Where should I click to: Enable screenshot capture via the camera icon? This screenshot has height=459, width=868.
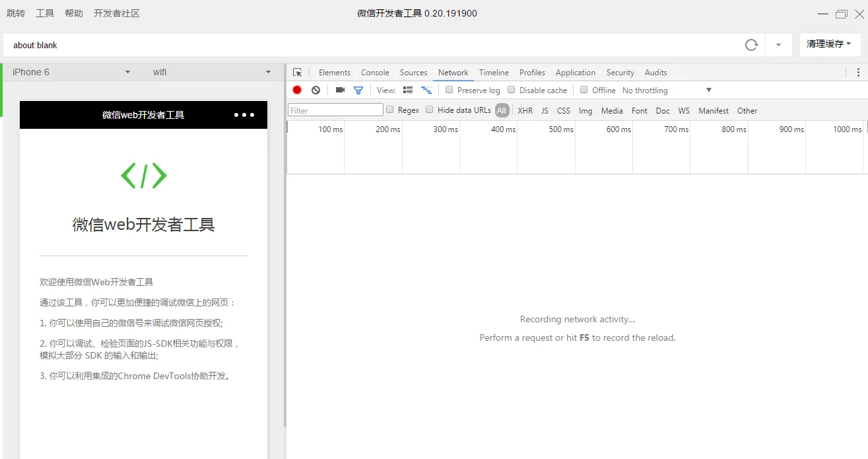point(339,90)
